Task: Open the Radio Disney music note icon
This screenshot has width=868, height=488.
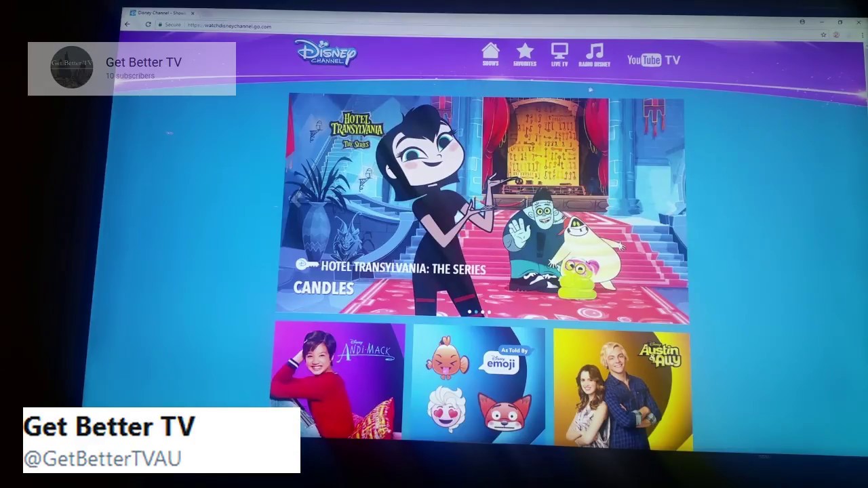Action: click(595, 55)
